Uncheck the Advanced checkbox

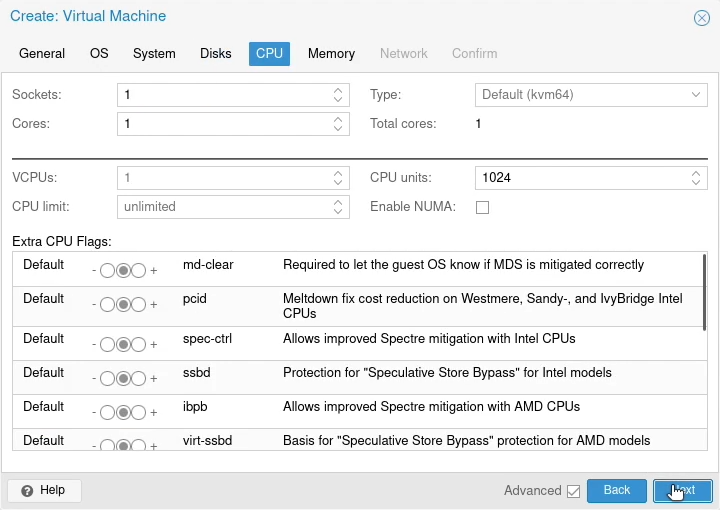coord(573,491)
